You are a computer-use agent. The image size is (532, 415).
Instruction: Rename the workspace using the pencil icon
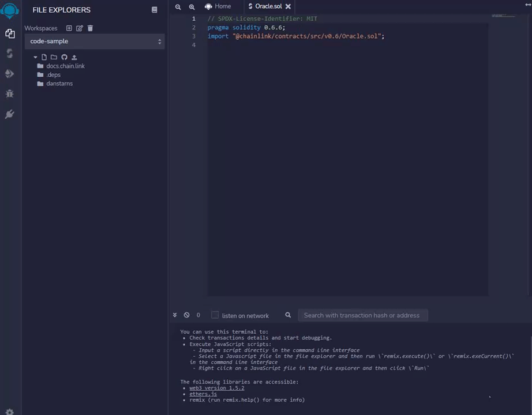79,28
